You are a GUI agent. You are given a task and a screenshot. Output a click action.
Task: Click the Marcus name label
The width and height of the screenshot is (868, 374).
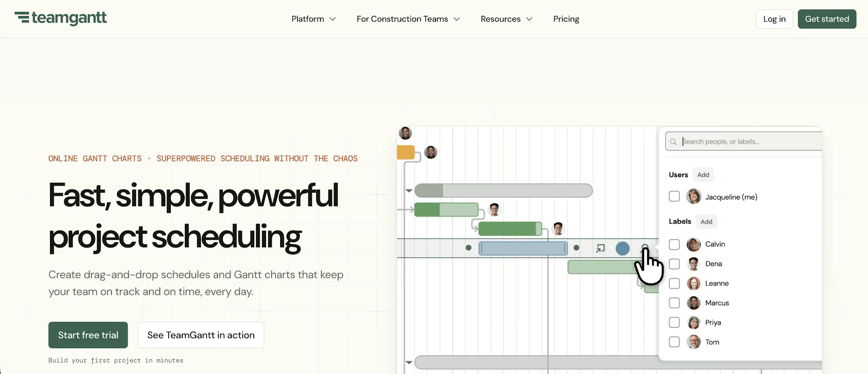pos(717,303)
